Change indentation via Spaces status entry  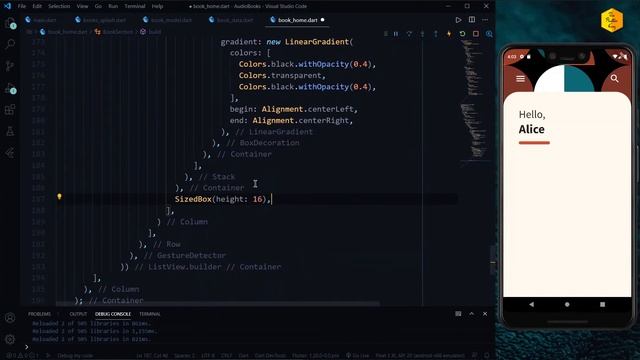click(184, 356)
